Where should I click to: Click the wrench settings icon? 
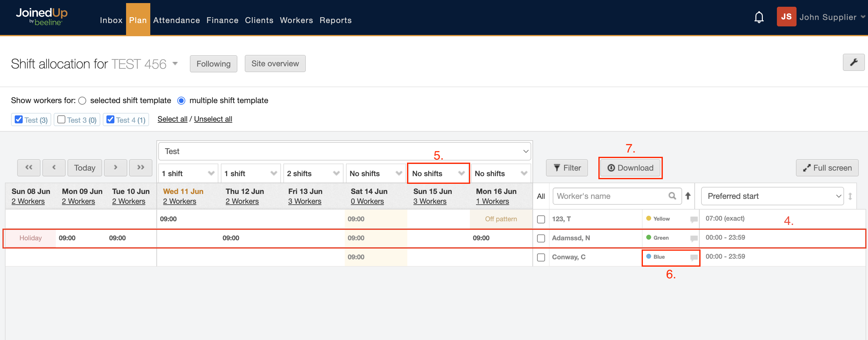853,62
